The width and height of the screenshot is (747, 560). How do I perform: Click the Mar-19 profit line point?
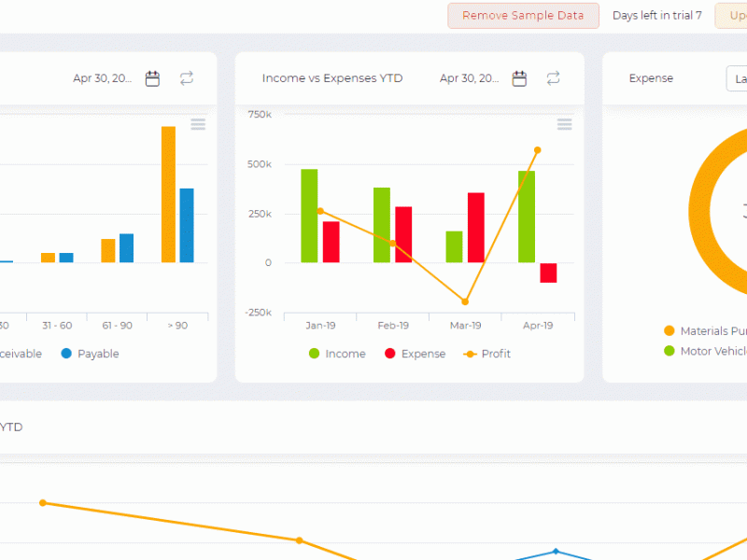pos(465,301)
